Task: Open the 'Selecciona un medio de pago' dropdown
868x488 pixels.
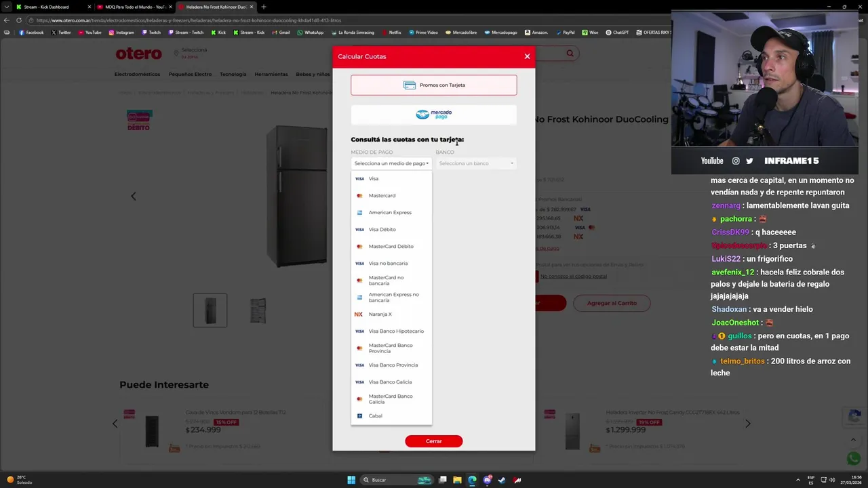Action: click(391, 163)
